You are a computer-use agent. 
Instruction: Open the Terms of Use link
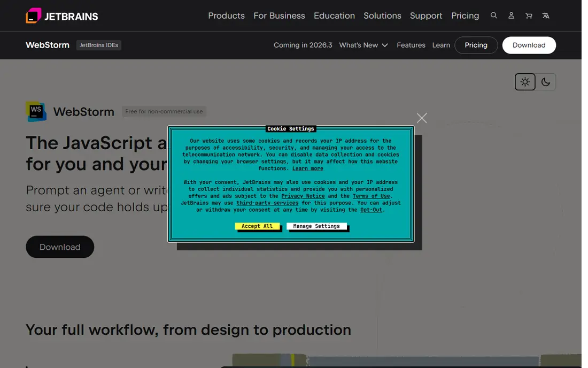[371, 196]
